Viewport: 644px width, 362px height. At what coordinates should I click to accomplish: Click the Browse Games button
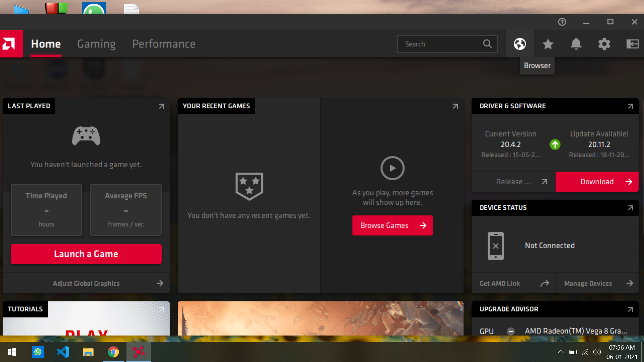tap(392, 225)
